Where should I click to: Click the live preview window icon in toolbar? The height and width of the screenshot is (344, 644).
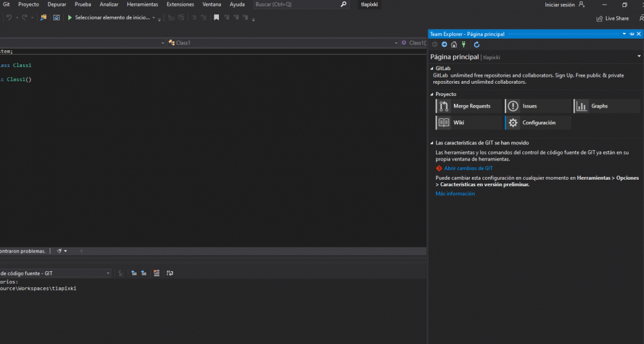57,17
